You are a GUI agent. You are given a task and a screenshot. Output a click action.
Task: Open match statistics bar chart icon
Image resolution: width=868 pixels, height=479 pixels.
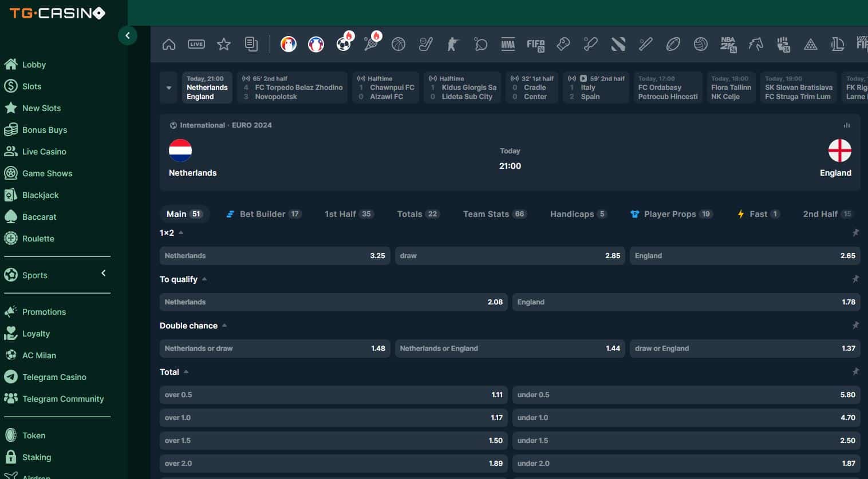tap(847, 125)
